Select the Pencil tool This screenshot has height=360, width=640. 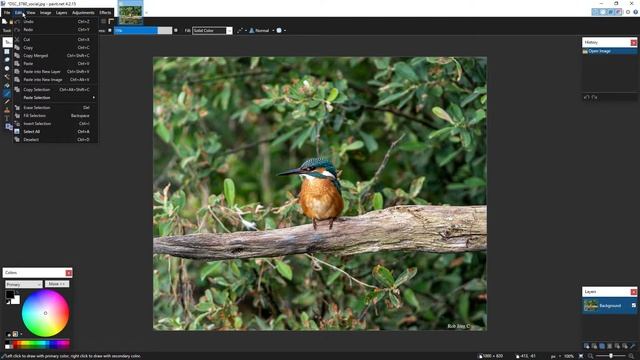pos(7,102)
